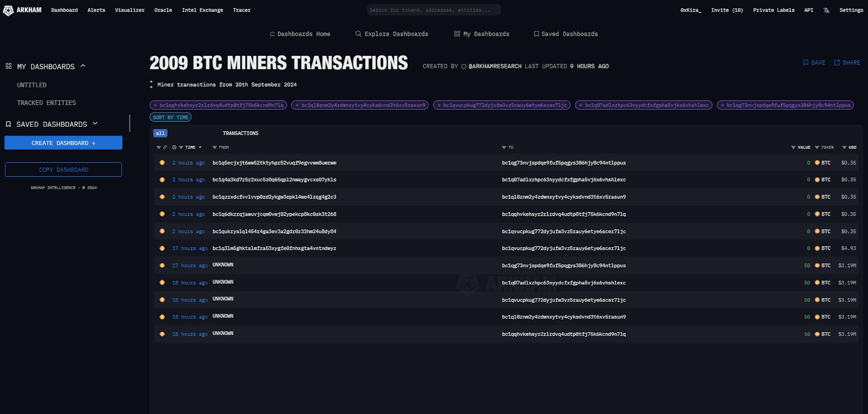868x414 pixels.
Task: Click the $4.93 USD value
Action: pos(848,248)
